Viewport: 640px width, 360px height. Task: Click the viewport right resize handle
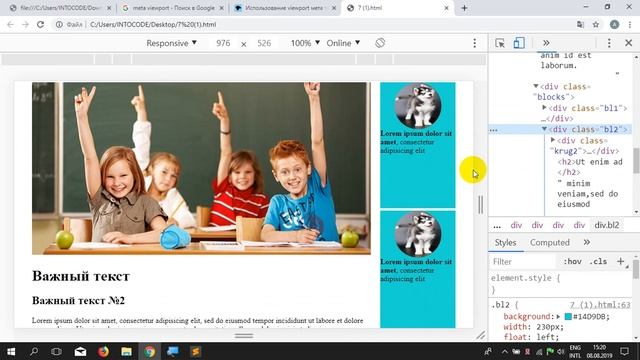point(480,204)
